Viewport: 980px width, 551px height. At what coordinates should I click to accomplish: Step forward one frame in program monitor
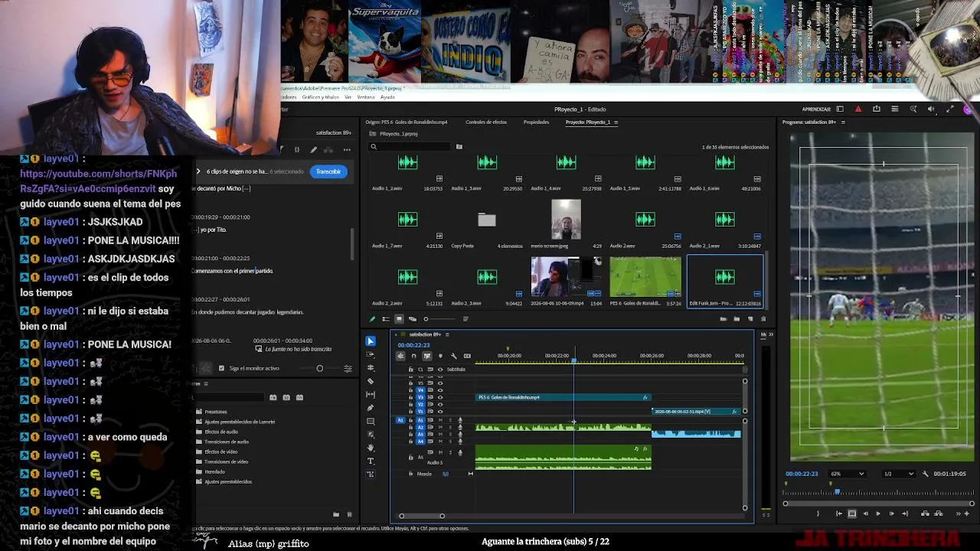(891, 514)
